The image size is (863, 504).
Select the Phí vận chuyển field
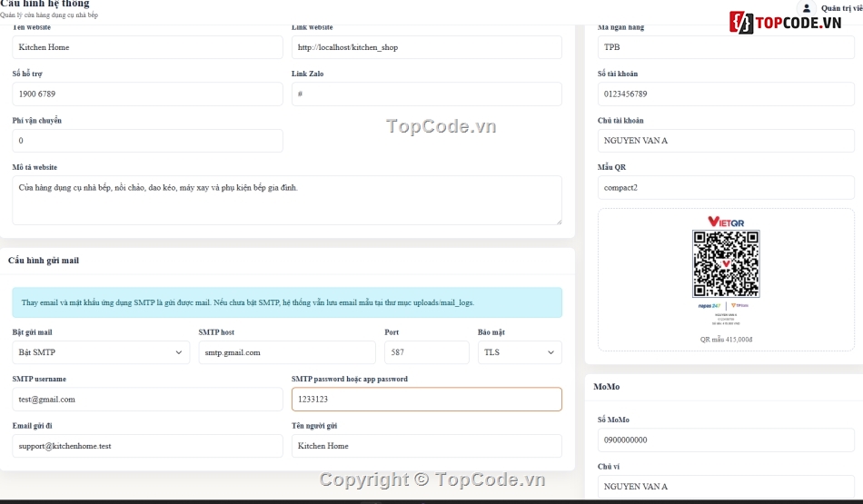coord(147,141)
